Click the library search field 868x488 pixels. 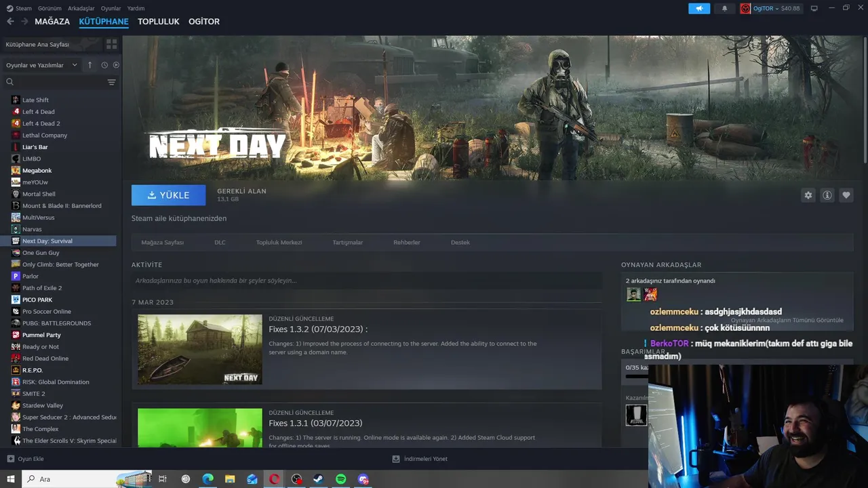pyautogui.click(x=54, y=82)
